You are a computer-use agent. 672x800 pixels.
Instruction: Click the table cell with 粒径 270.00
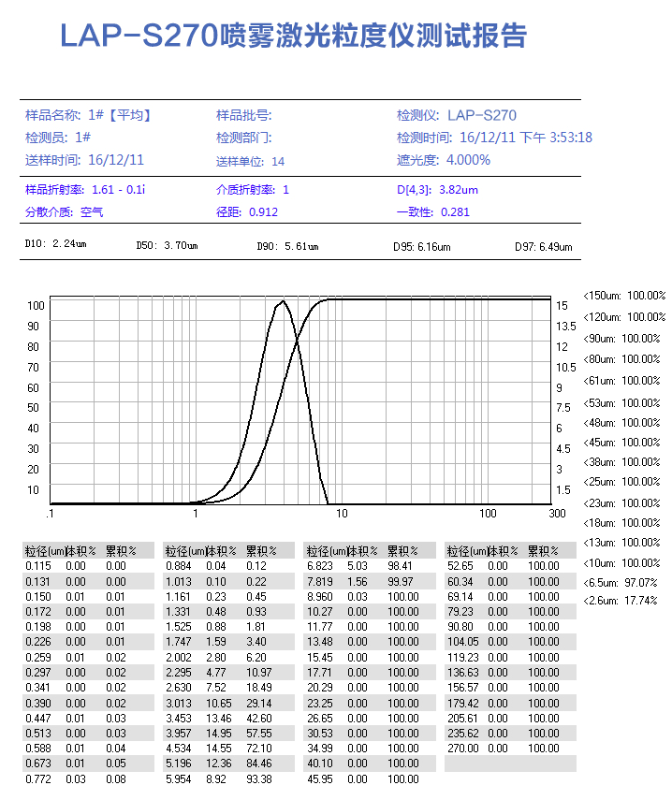coord(461,748)
